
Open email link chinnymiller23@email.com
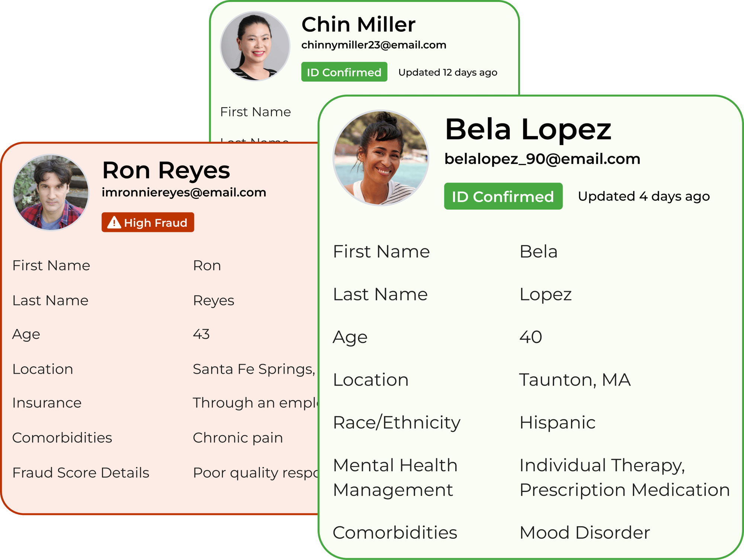tap(373, 45)
